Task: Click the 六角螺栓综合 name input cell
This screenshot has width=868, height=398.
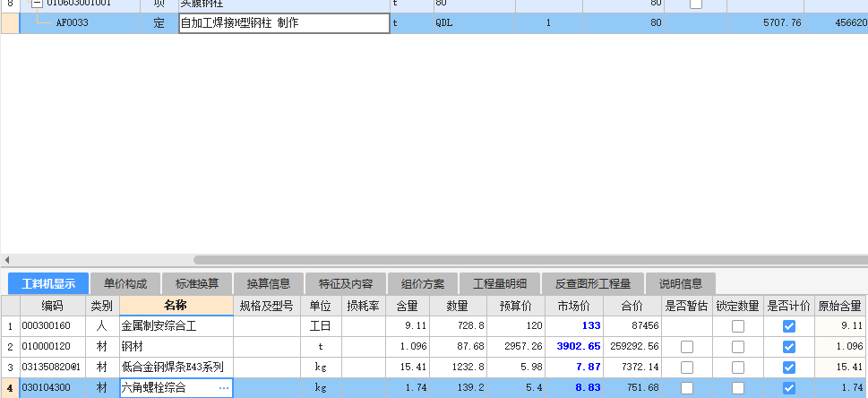Action: pos(176,388)
